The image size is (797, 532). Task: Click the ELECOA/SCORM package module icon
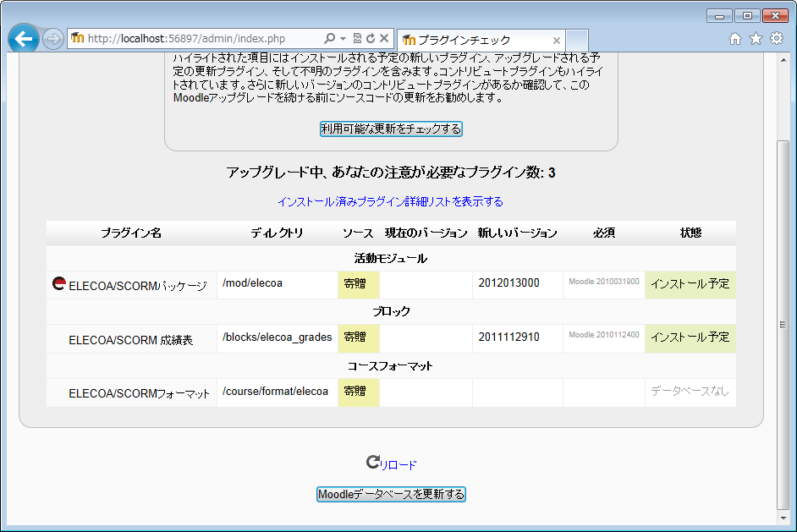[x=59, y=284]
